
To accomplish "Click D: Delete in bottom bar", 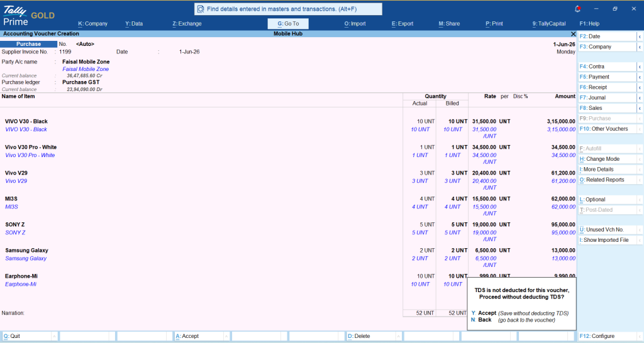I will (x=371, y=336).
